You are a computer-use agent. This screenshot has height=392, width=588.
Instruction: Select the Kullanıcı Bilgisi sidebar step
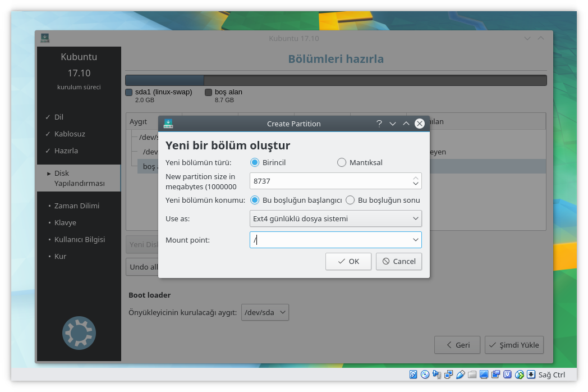(80, 240)
